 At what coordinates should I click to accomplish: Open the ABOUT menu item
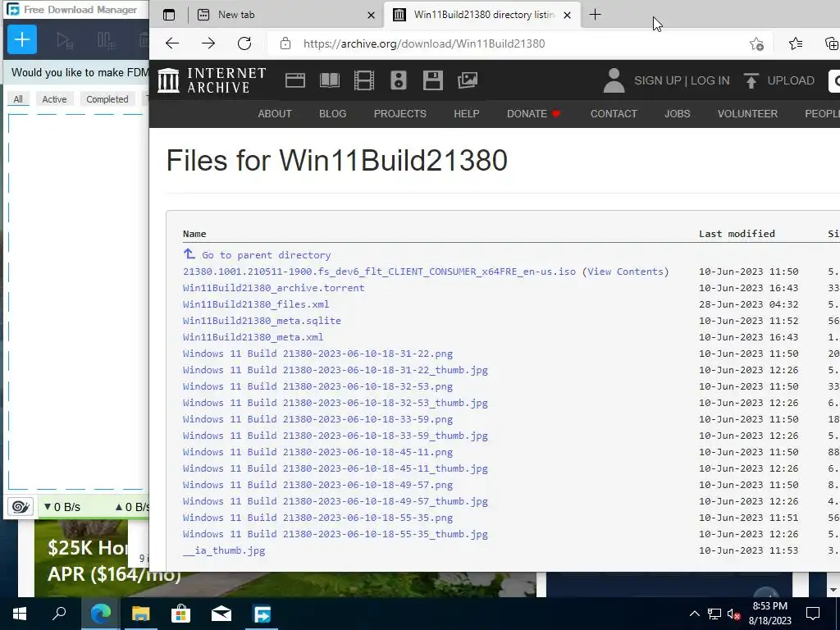point(275,113)
